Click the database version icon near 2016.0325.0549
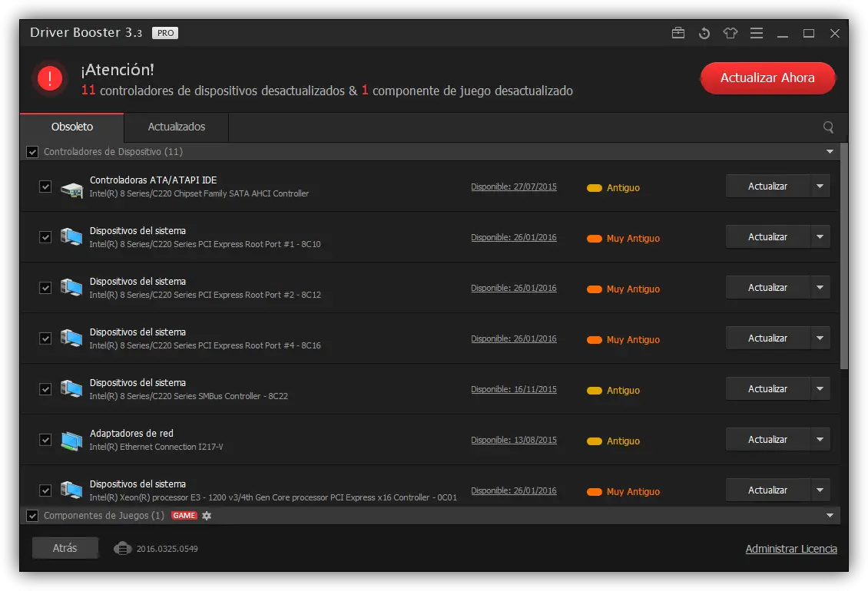The width and height of the screenshot is (868, 591). click(123, 548)
